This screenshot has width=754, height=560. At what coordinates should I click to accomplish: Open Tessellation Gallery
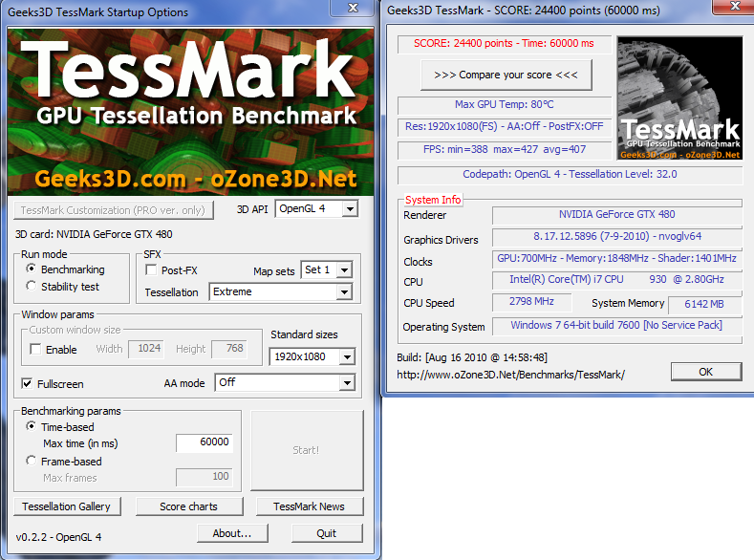(x=67, y=506)
